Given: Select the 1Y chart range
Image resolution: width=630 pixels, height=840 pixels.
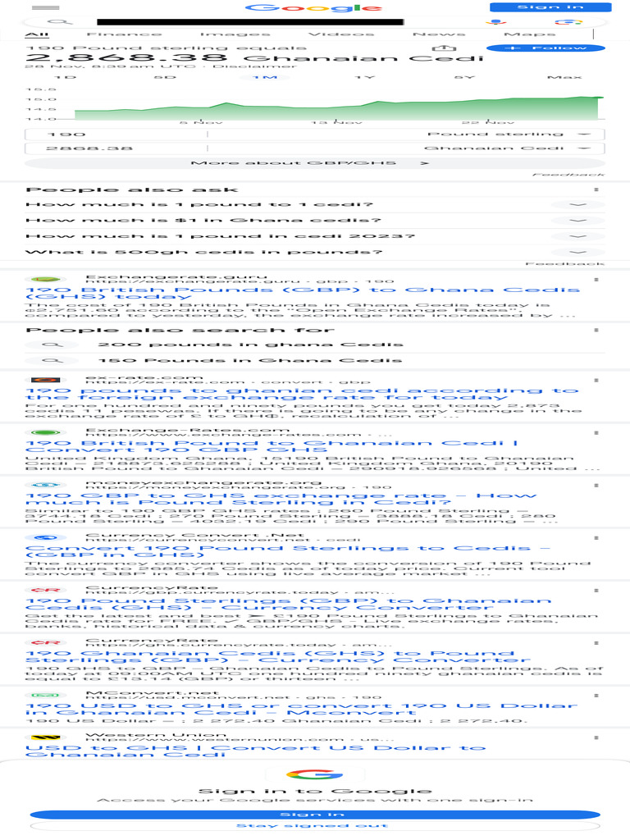Looking at the screenshot, I should [x=365, y=78].
